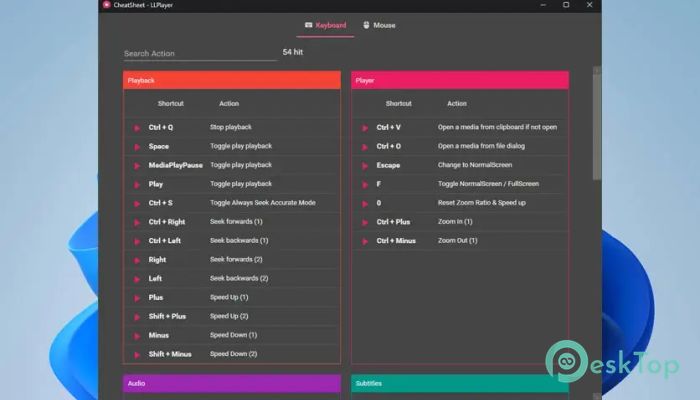Select 'Open a media from file dialog' text
This screenshot has height=400, width=700.
(481, 146)
